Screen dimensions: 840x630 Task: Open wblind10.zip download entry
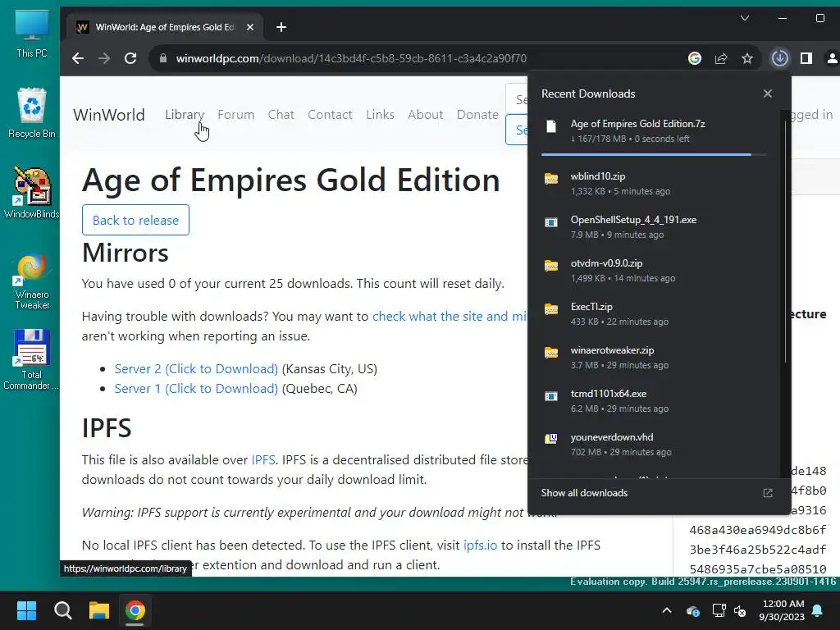[x=655, y=183]
